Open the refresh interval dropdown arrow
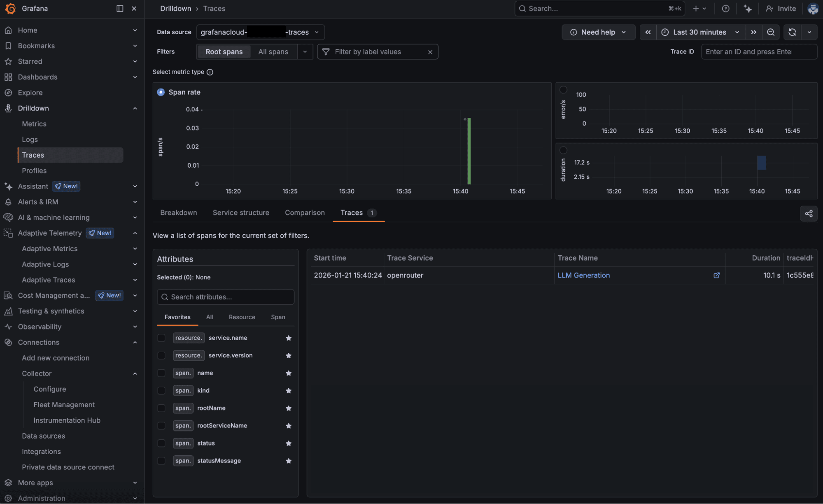The width and height of the screenshot is (823, 504). [809, 32]
